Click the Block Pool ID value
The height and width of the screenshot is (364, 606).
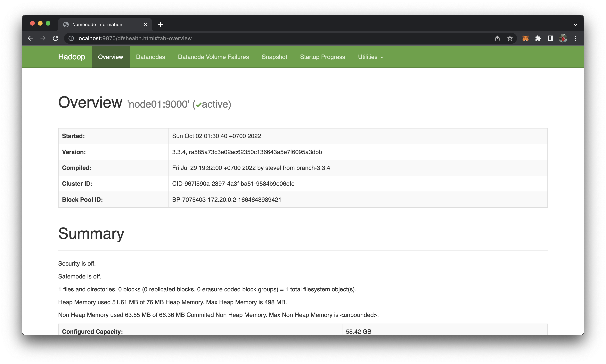click(x=226, y=200)
